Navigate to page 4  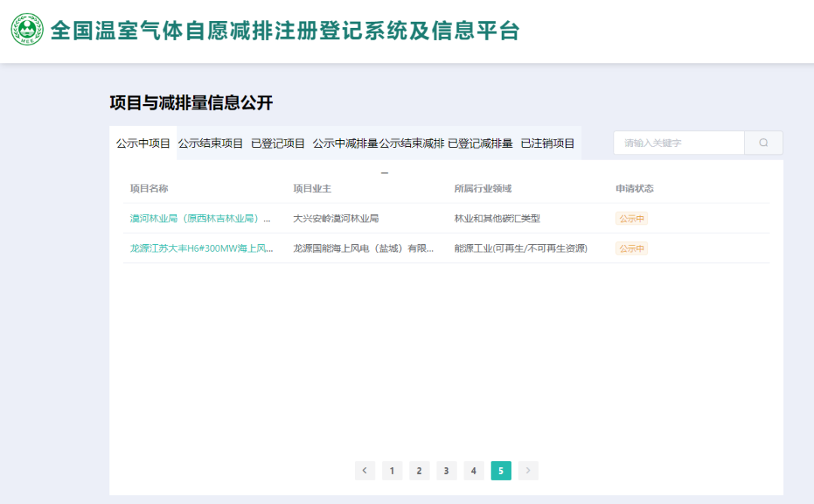click(x=473, y=471)
